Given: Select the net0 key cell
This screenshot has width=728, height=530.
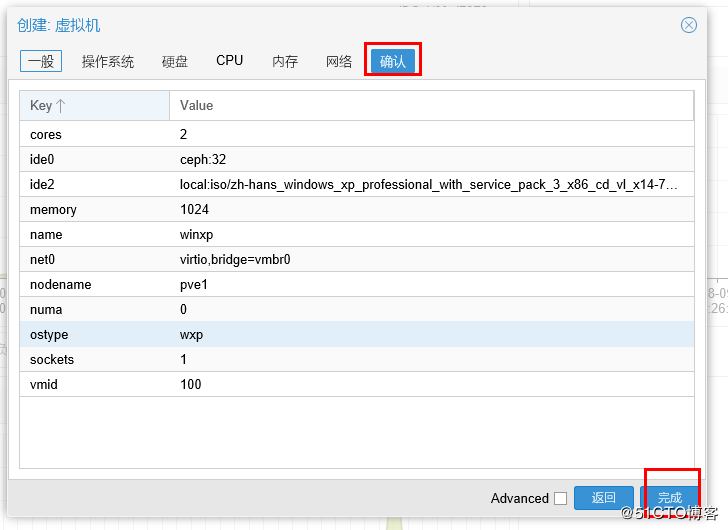Looking at the screenshot, I should pos(95,260).
